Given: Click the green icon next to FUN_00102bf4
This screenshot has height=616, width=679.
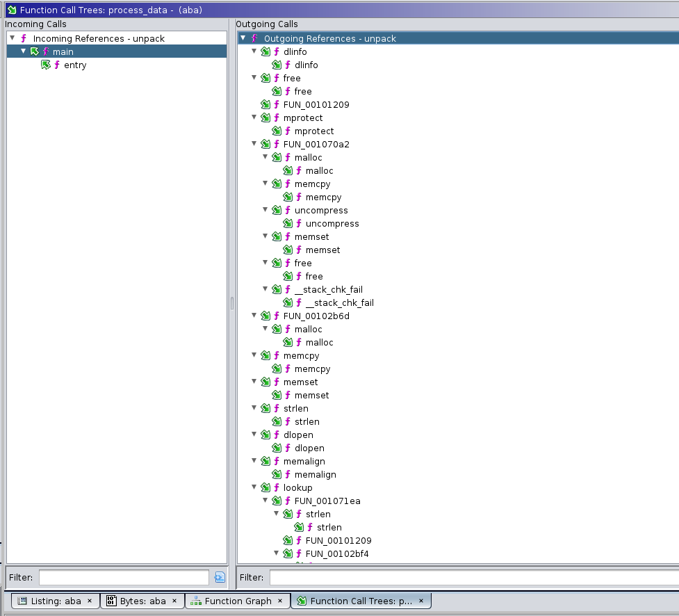Looking at the screenshot, I should point(288,554).
